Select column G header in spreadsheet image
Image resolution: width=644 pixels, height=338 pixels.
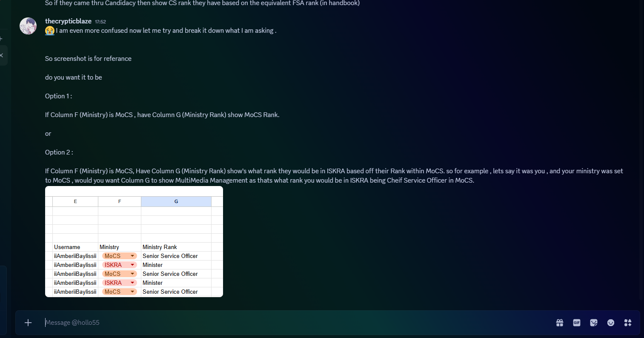pos(176,201)
